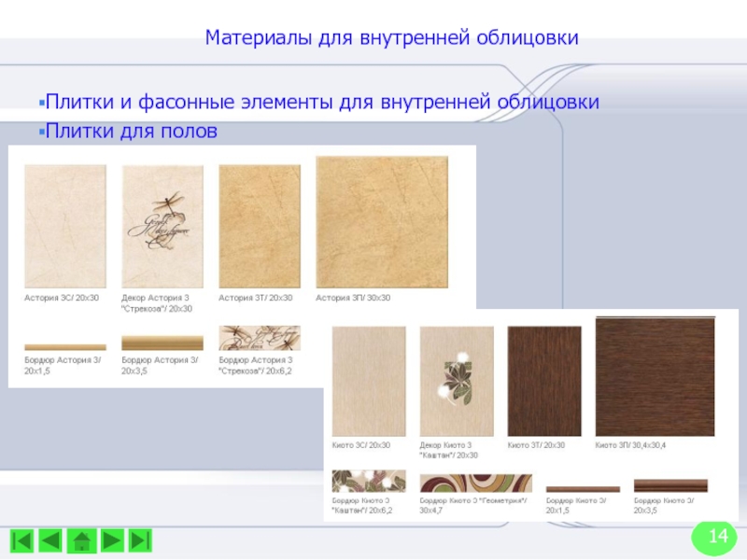Click the Бордюр Астория 3 Стрекоза border strip
The image size is (747, 560).
point(259,338)
